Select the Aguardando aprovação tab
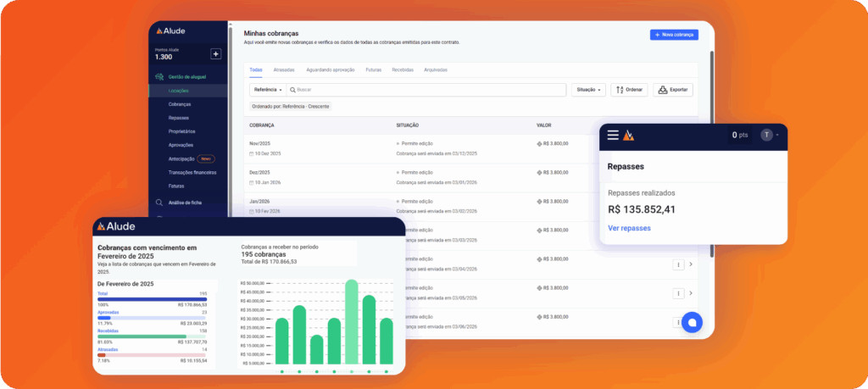Screen dimensions: 868x389 [330, 69]
